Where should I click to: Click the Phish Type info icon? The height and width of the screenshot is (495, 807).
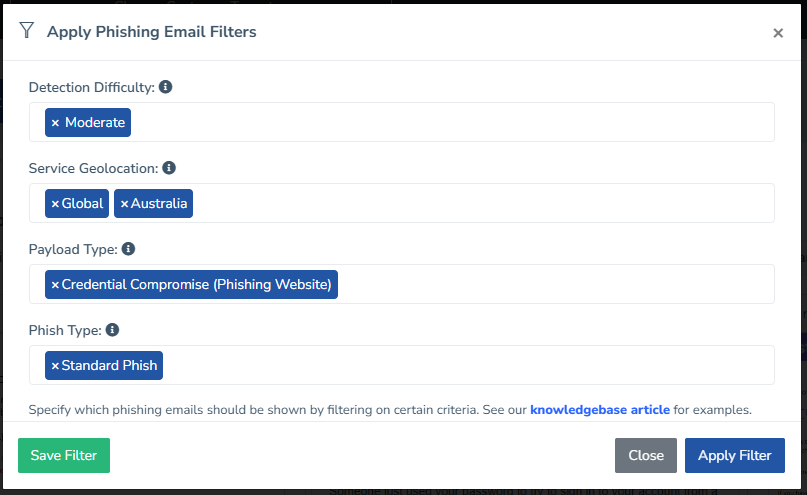click(113, 329)
